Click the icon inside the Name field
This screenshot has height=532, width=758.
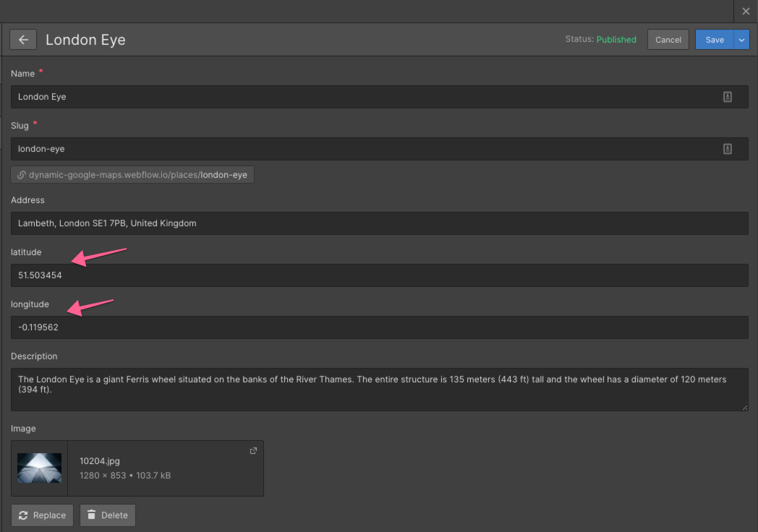tap(728, 97)
